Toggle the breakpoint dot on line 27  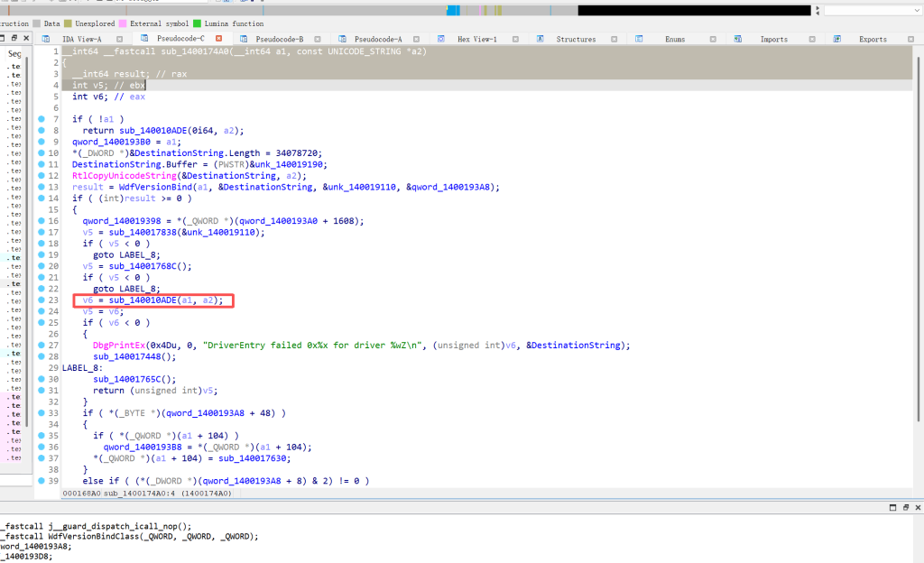click(x=42, y=346)
